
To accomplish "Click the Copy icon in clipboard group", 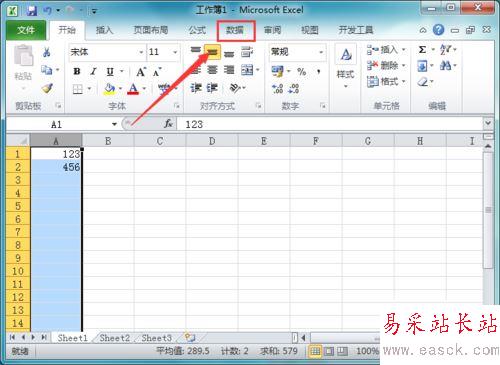I will (46, 70).
